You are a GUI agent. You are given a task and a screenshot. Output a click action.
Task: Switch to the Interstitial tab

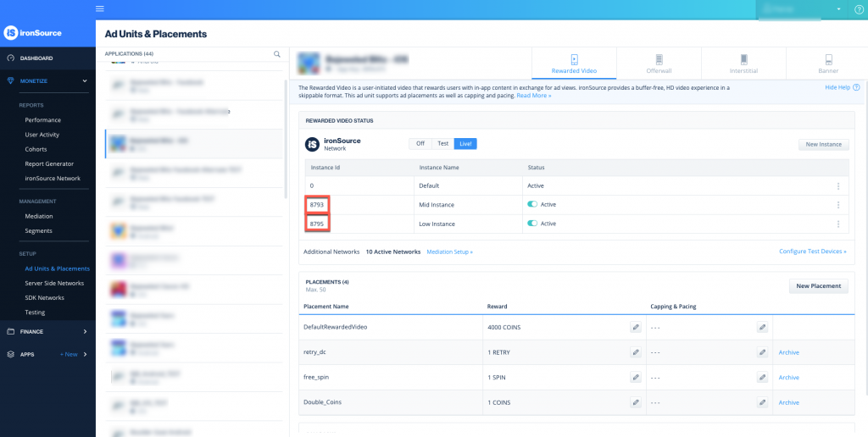743,64
